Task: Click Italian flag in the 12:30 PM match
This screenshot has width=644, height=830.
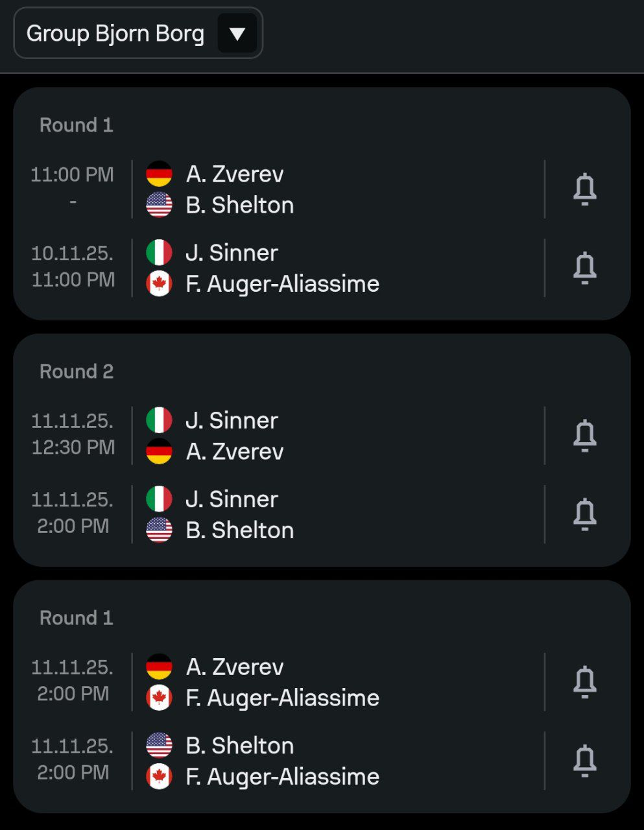Action: [x=159, y=420]
